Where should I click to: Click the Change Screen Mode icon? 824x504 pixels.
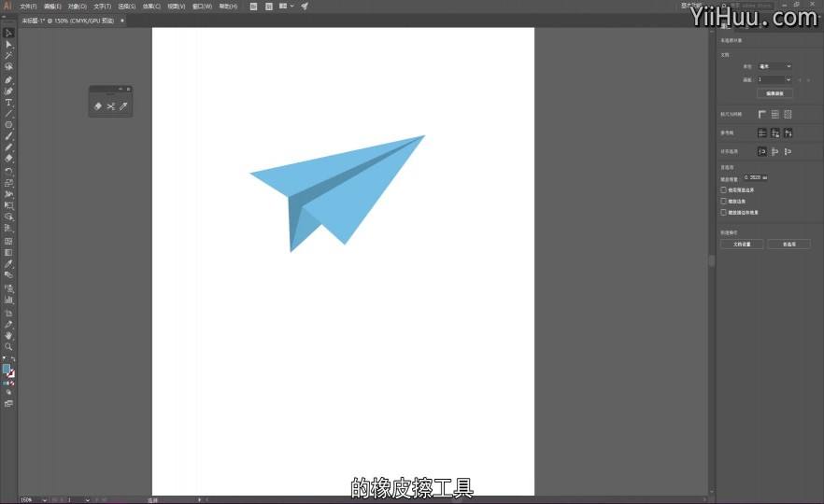(8, 404)
